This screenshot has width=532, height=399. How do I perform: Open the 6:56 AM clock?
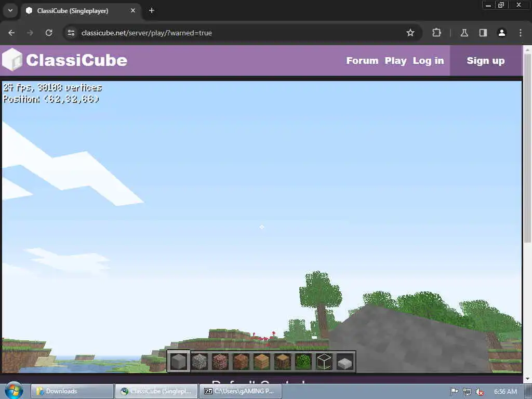tap(505, 392)
